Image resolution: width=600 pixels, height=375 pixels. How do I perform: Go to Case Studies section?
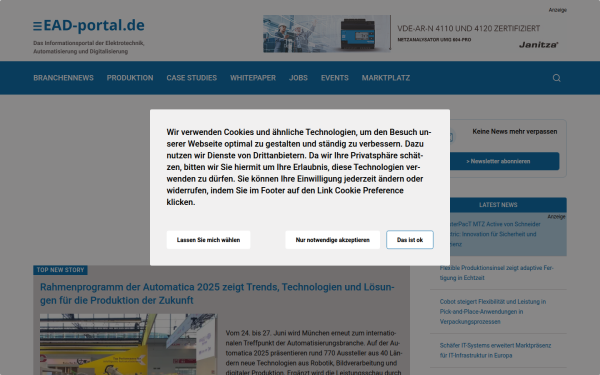click(192, 78)
